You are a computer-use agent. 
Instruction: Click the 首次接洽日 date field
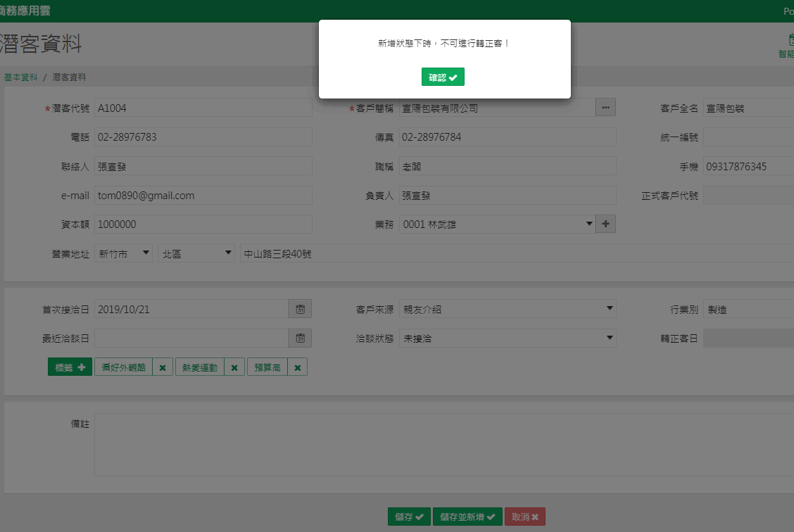[x=191, y=309]
